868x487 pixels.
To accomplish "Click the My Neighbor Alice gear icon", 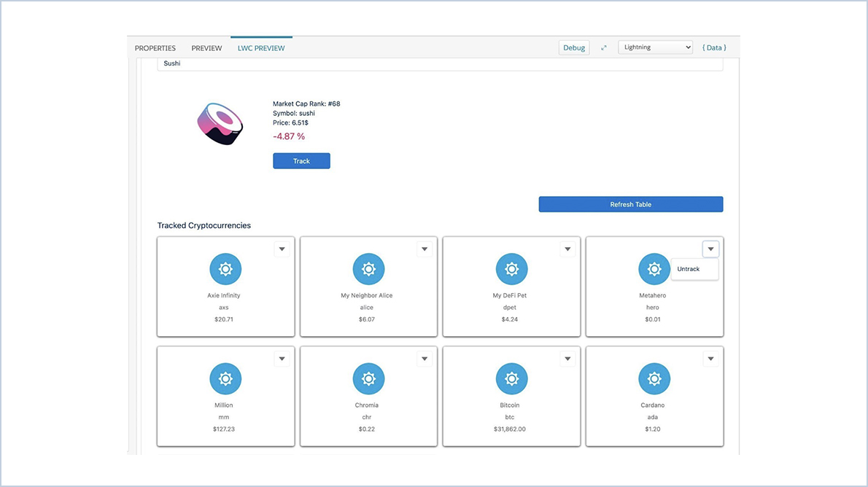I will coord(368,268).
